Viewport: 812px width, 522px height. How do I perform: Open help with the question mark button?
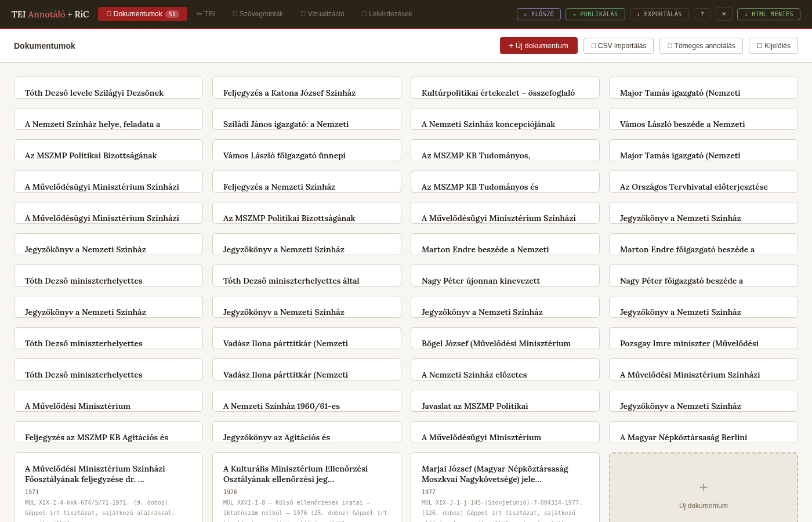(x=702, y=14)
